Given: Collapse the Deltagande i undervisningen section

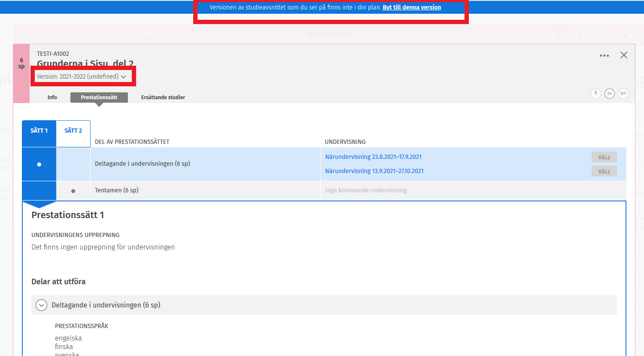Looking at the screenshot, I should [x=41, y=305].
